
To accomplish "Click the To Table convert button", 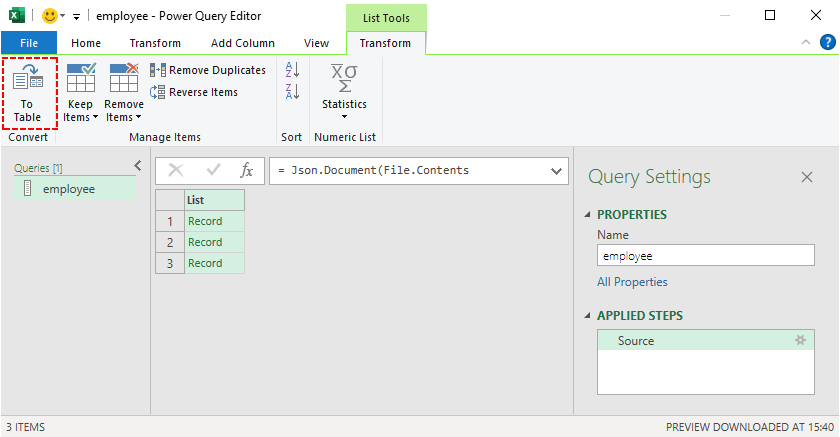I will tap(28, 93).
